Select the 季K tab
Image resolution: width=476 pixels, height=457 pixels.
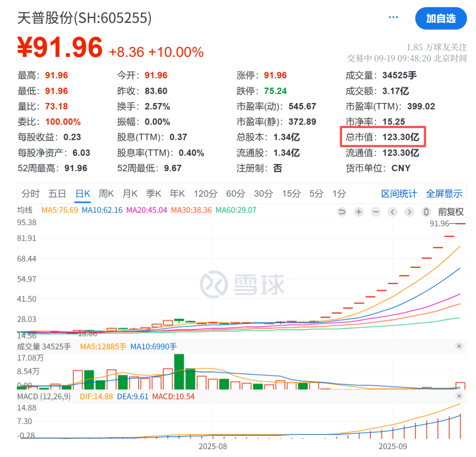click(x=154, y=193)
